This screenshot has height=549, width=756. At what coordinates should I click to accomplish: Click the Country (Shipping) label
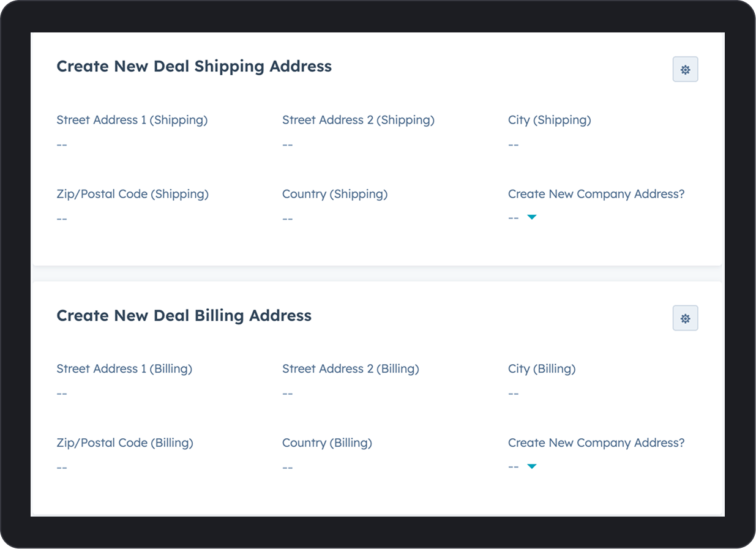click(335, 194)
